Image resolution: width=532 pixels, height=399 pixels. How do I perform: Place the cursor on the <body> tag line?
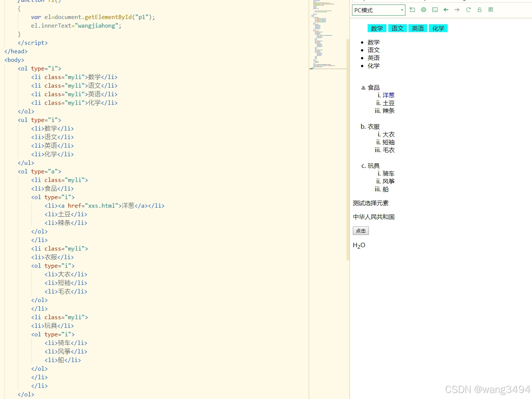[14, 60]
